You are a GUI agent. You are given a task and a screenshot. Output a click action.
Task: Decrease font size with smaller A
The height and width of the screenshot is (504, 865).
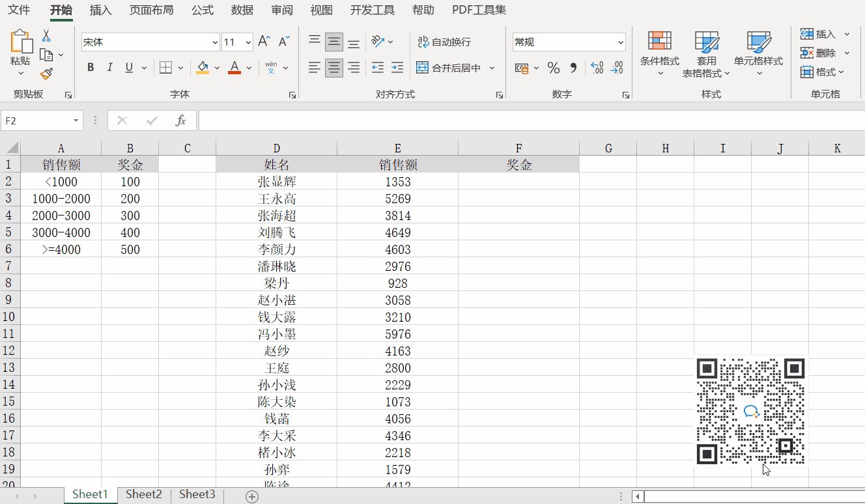coord(284,42)
